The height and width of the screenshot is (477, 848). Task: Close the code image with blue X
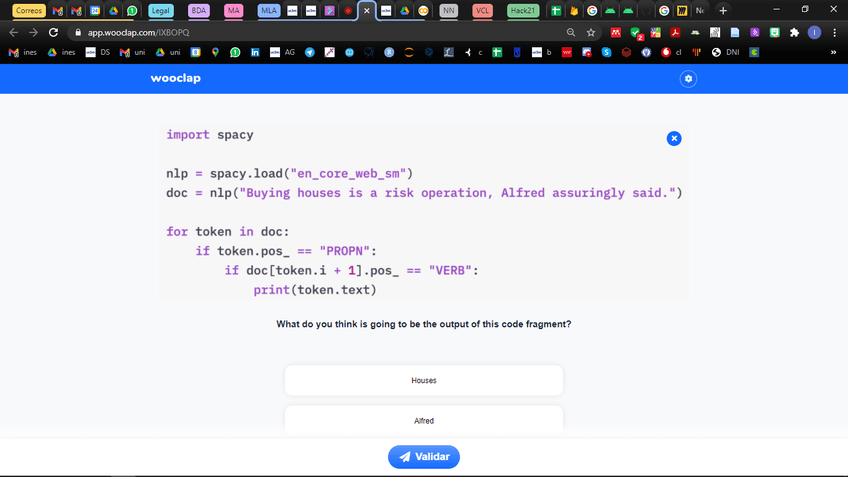674,138
